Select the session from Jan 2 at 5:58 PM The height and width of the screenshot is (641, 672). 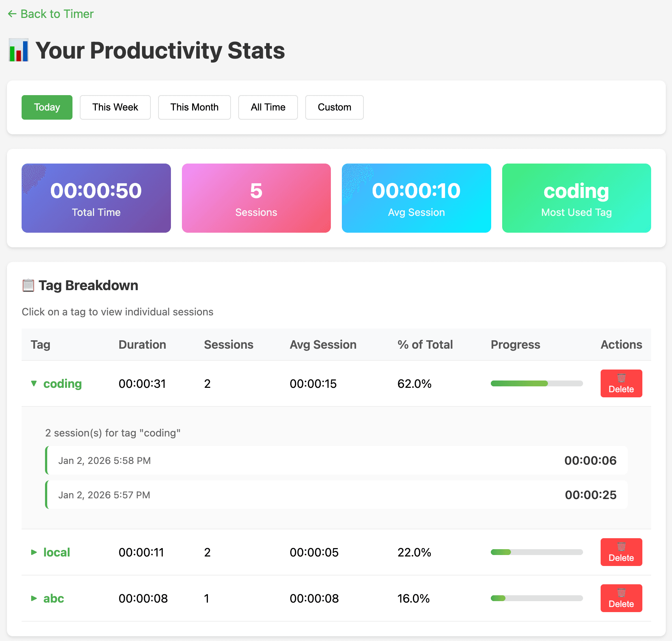[337, 460]
